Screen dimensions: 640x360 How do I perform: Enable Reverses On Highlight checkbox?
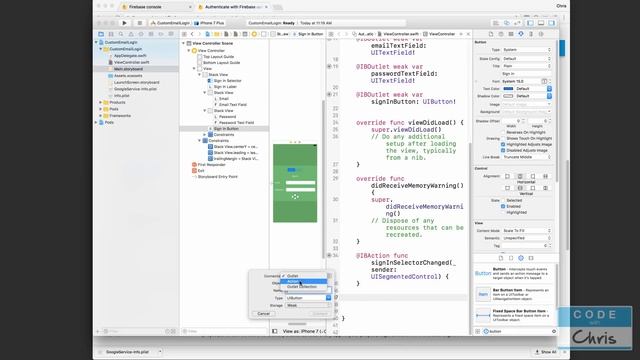pyautogui.click(x=503, y=132)
